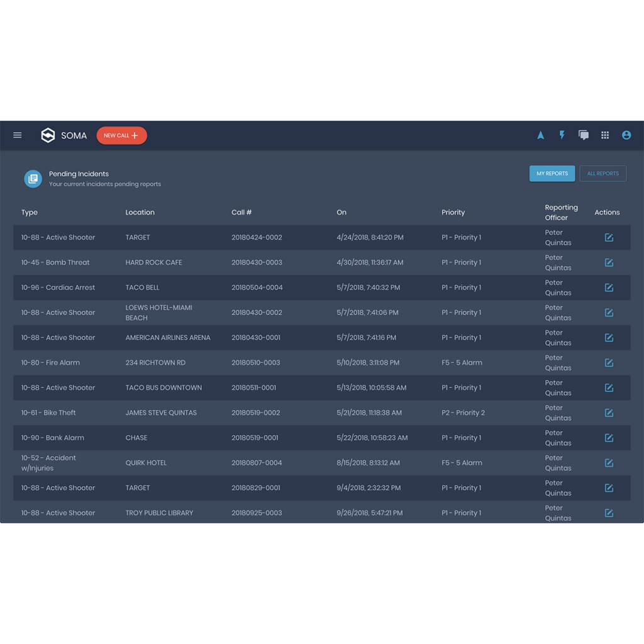The width and height of the screenshot is (644, 644).
Task: Click the On date column header
Action: pos(341,213)
